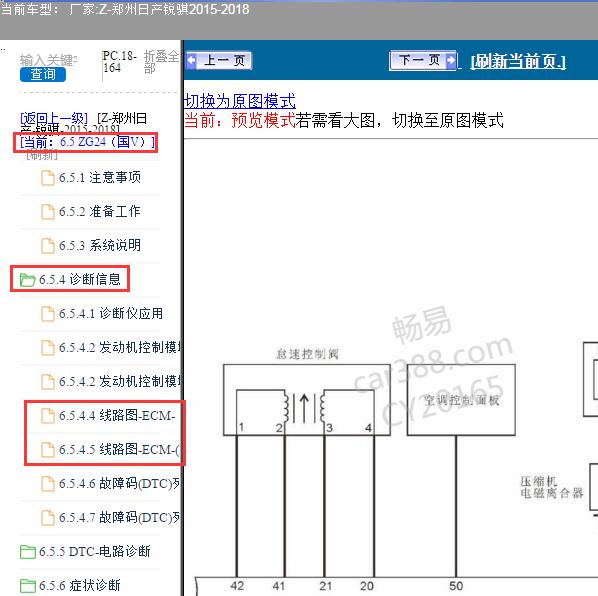Click right arrow icon on 下一页 button
This screenshot has height=596, width=598.
450,61
